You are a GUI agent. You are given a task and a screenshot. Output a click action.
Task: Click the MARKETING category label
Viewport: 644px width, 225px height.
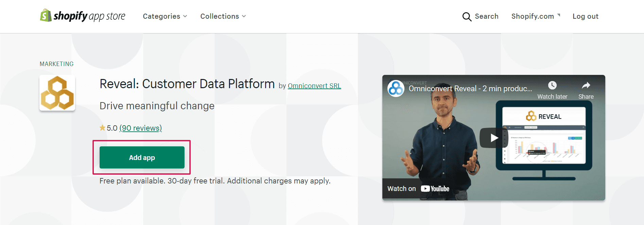pos(56,64)
